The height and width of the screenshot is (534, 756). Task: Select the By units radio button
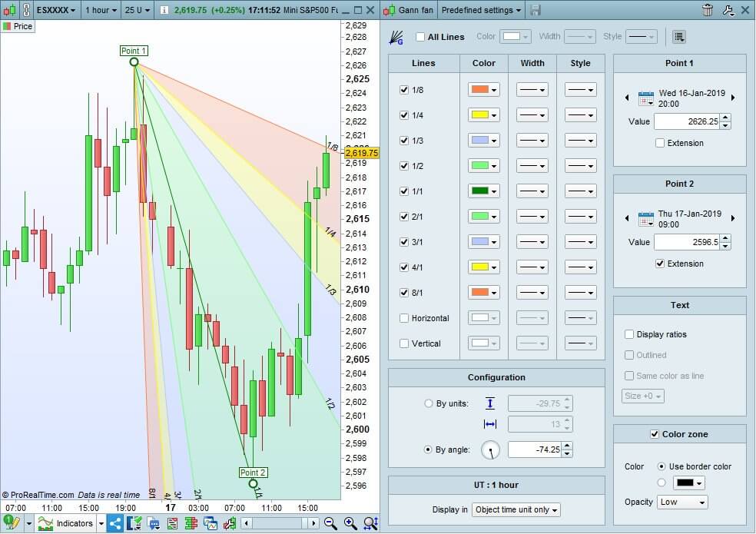click(x=429, y=403)
